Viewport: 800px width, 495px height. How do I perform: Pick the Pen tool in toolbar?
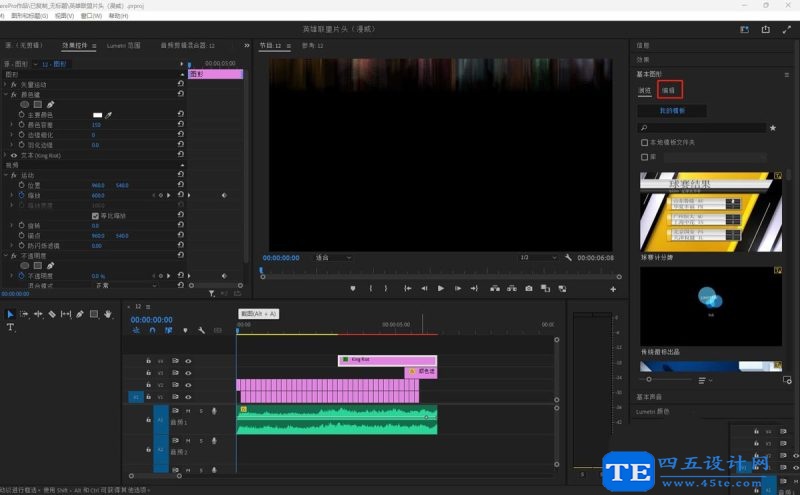[x=80, y=314]
